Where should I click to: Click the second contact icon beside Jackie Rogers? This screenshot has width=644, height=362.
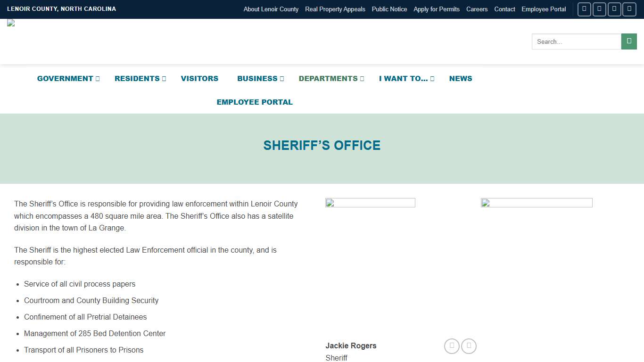pyautogui.click(x=469, y=346)
